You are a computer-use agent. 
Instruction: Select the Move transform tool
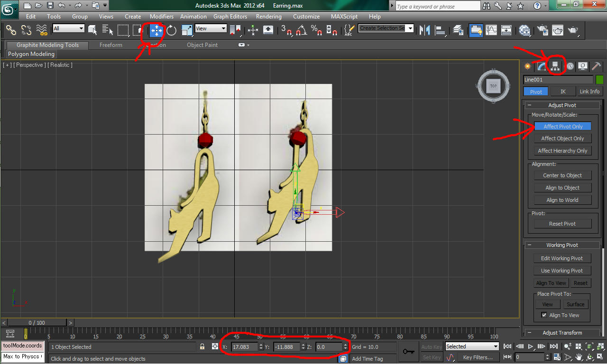coord(156,30)
